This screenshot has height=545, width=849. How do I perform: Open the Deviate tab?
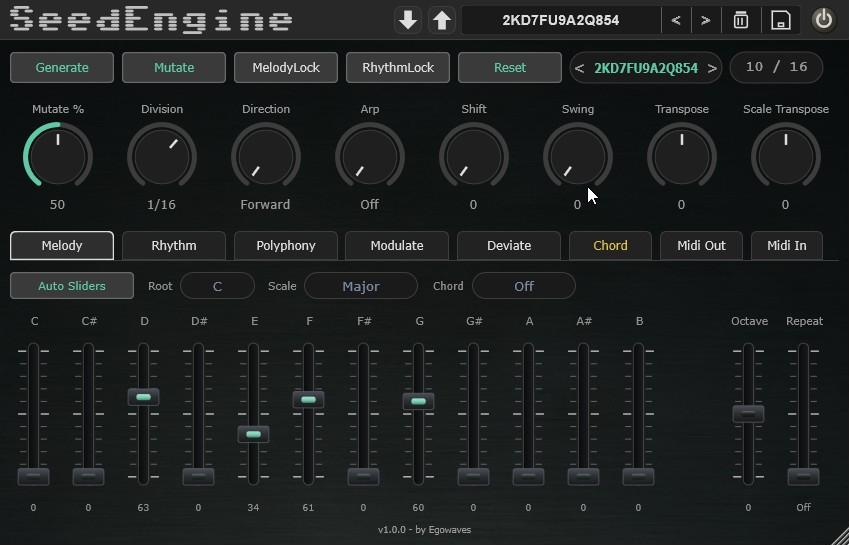[x=509, y=246]
